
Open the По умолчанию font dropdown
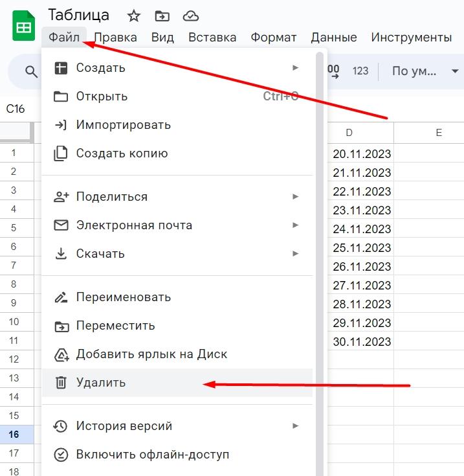click(424, 71)
